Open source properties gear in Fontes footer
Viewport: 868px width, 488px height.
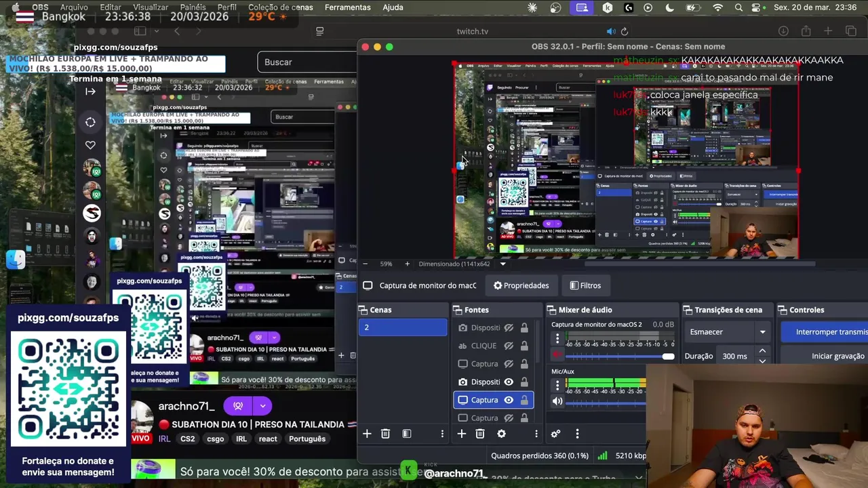pyautogui.click(x=501, y=434)
